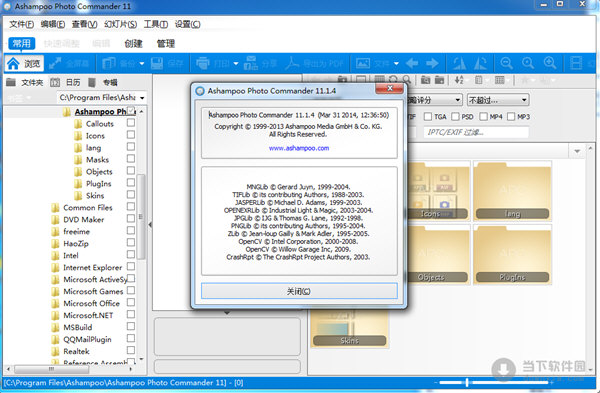Click the 关闭(C) button in dialog

[299, 291]
